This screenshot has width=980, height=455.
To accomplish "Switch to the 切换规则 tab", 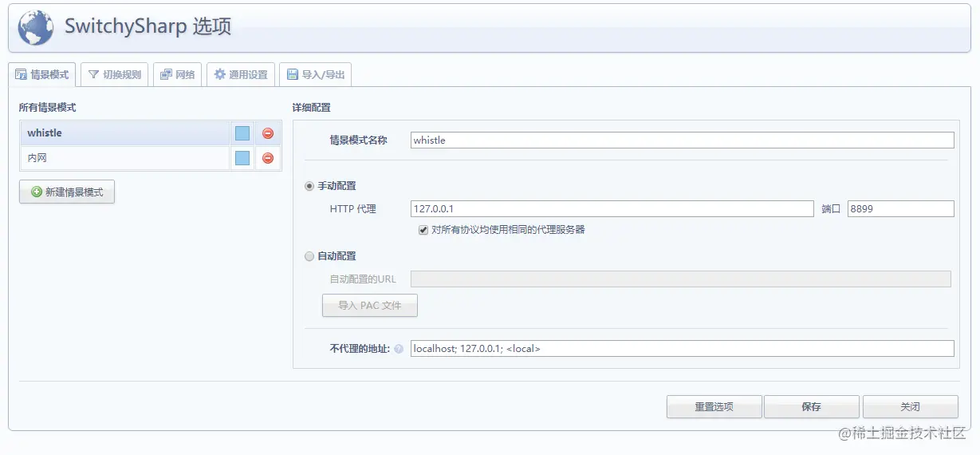I will click(115, 74).
